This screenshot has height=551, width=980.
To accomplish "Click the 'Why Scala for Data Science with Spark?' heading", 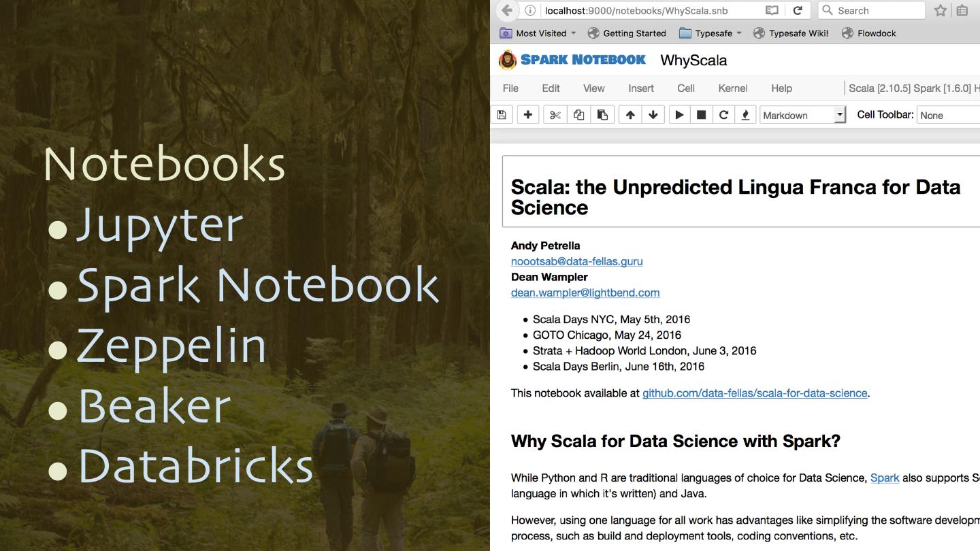I will coord(676,441).
